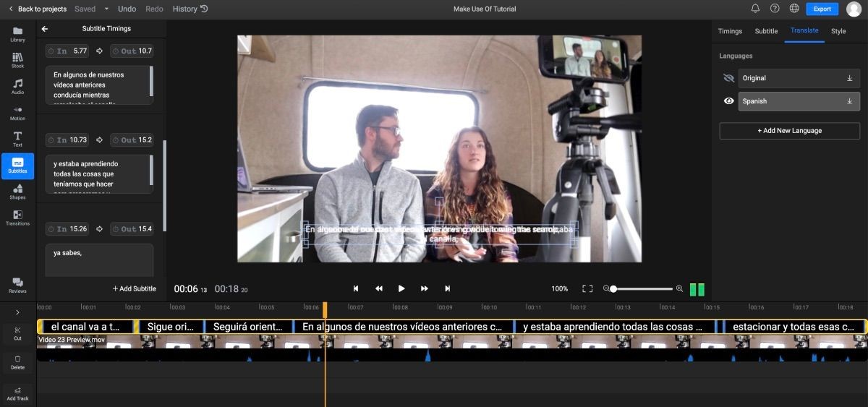Viewport: 868px width, 407px height.
Task: Click the Cut scissors tool
Action: tap(17, 333)
